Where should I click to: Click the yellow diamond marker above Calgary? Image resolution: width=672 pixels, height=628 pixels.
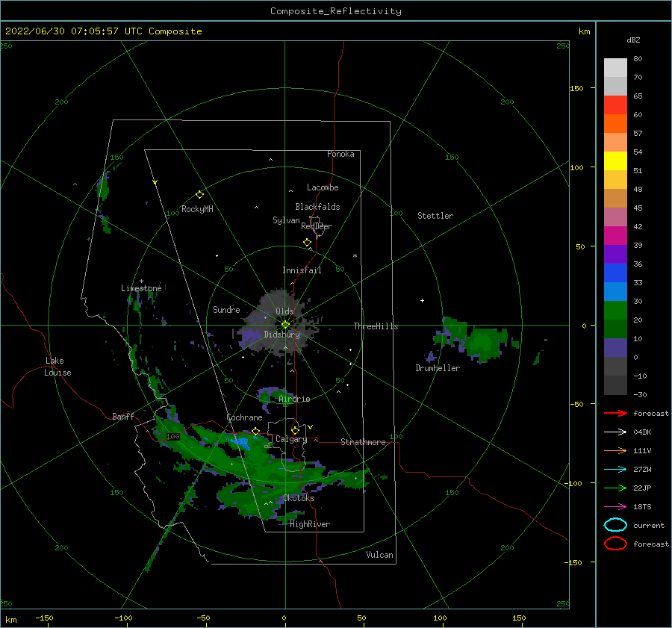pyautogui.click(x=295, y=430)
